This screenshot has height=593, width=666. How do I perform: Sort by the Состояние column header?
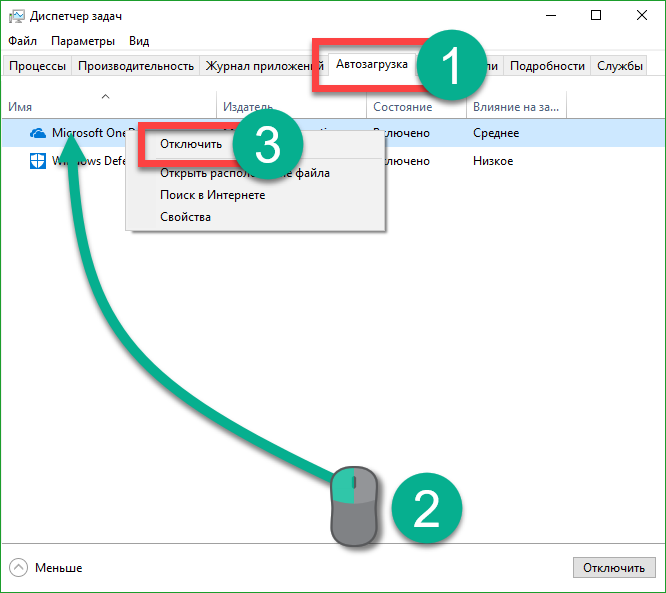pyautogui.click(x=402, y=107)
